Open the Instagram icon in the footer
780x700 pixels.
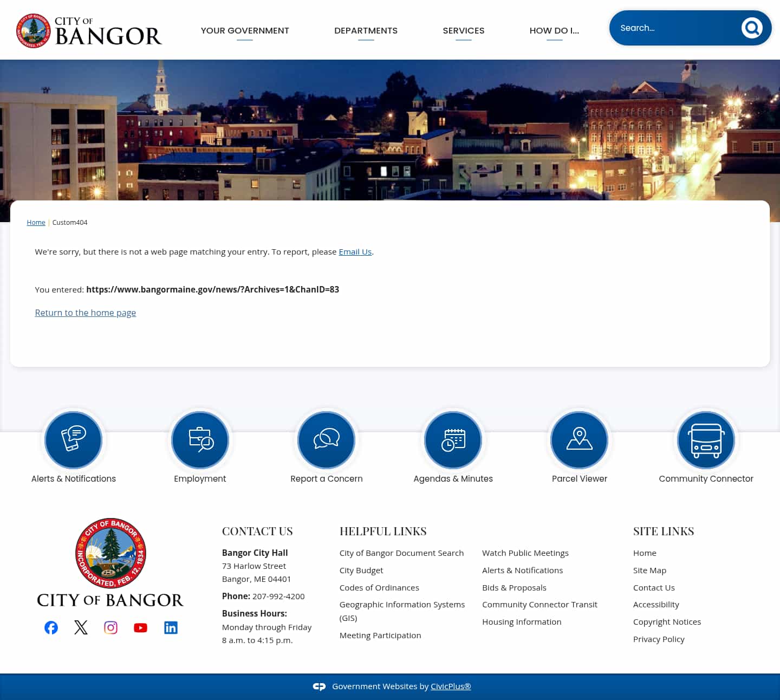[x=110, y=627]
